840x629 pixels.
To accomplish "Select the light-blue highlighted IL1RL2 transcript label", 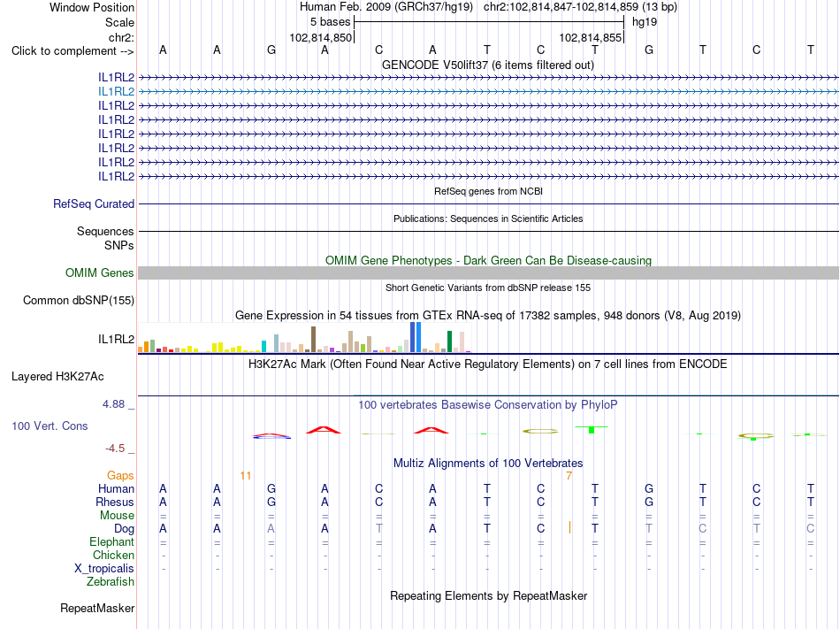I will (x=116, y=92).
